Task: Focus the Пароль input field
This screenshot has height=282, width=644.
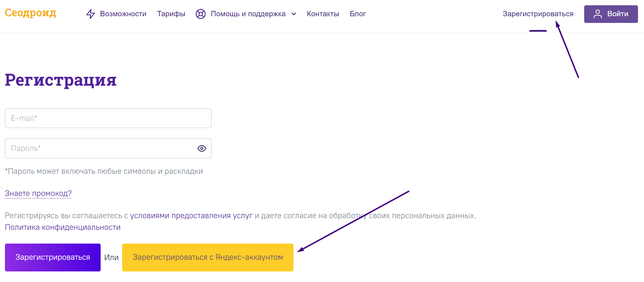Action: (108, 148)
